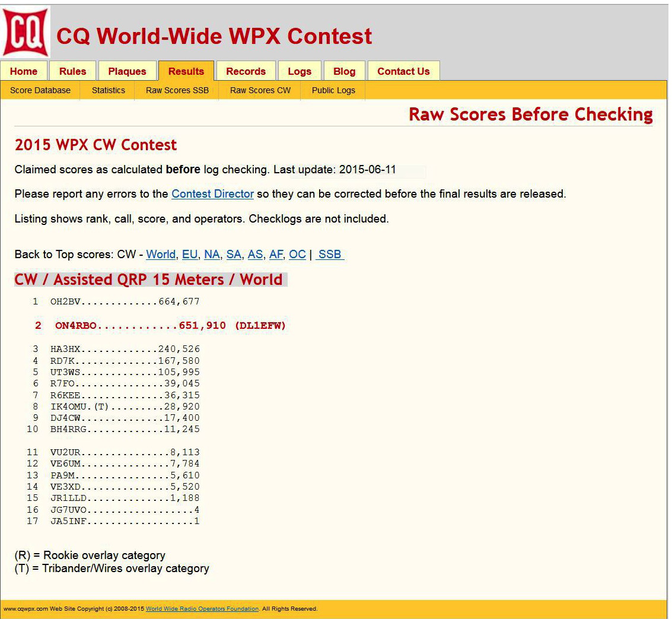The image size is (672, 619).
Task: Open the EU top scores link
Action: [x=190, y=255]
